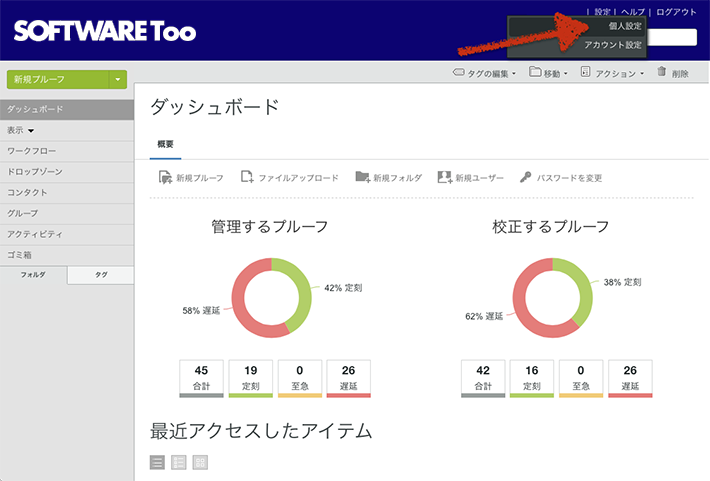This screenshot has width=710, height=481.
Task: Select the タグ sidebar tab
Action: click(x=101, y=274)
